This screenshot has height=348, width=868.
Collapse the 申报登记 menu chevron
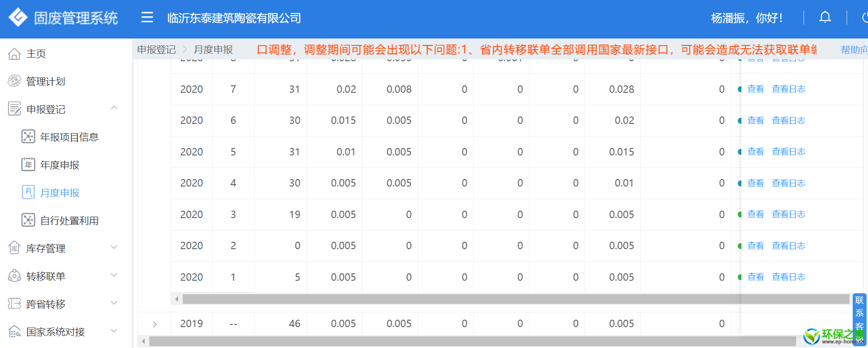pos(114,108)
